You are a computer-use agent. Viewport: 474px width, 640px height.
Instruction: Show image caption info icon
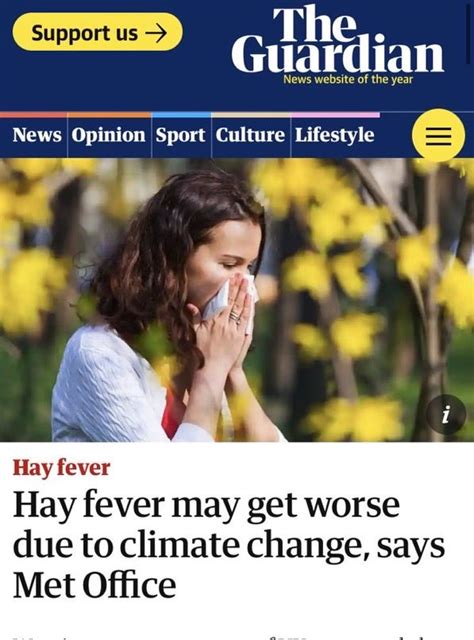pyautogui.click(x=446, y=414)
